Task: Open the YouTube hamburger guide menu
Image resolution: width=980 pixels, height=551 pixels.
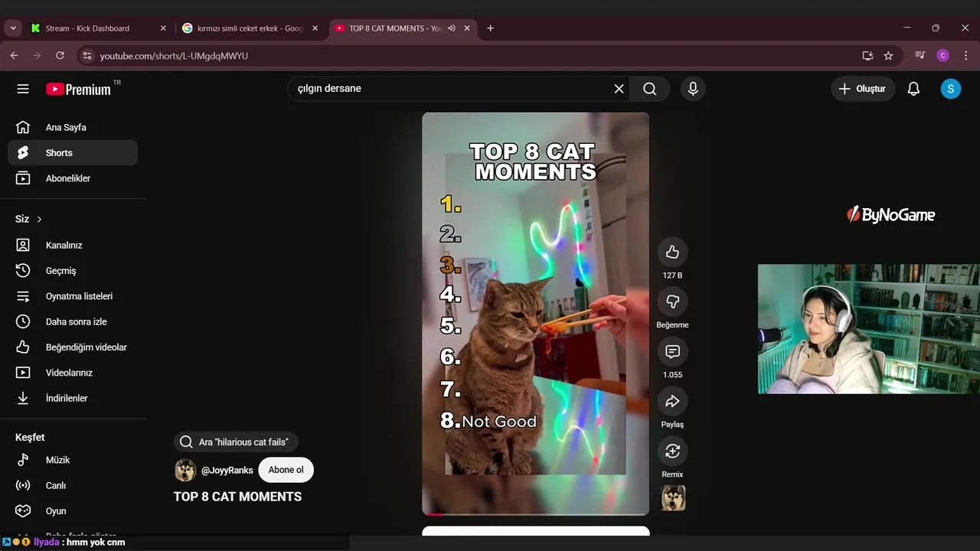Action: (x=23, y=89)
